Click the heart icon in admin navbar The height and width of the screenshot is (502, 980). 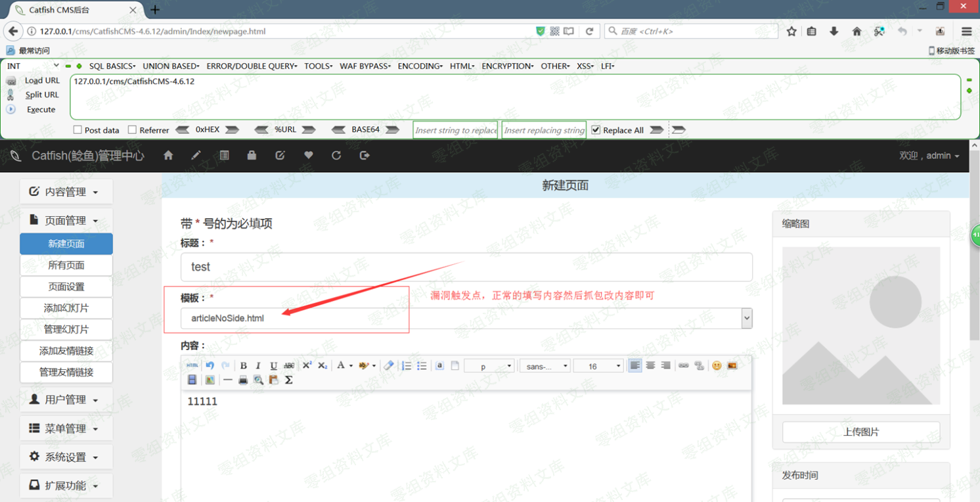(308, 156)
